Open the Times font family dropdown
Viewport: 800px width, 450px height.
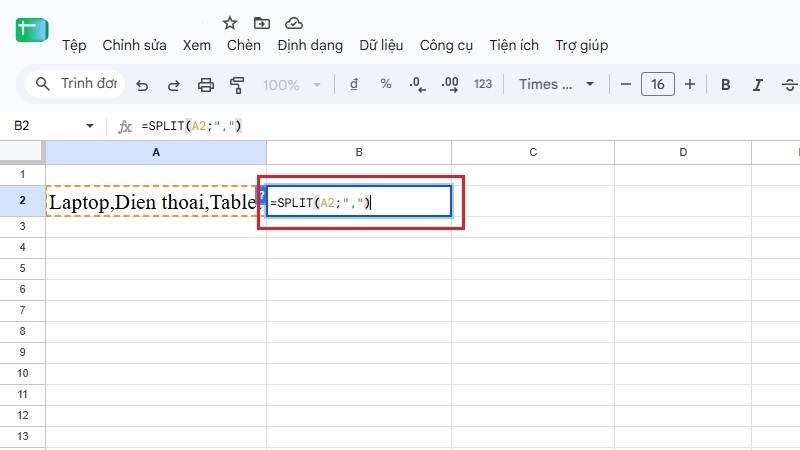click(556, 84)
